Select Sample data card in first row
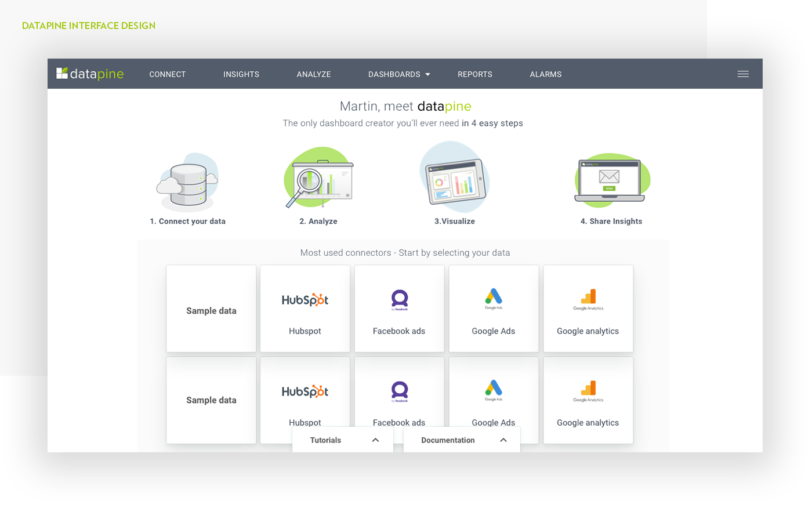Screen dimensions: 812x508 point(211,309)
